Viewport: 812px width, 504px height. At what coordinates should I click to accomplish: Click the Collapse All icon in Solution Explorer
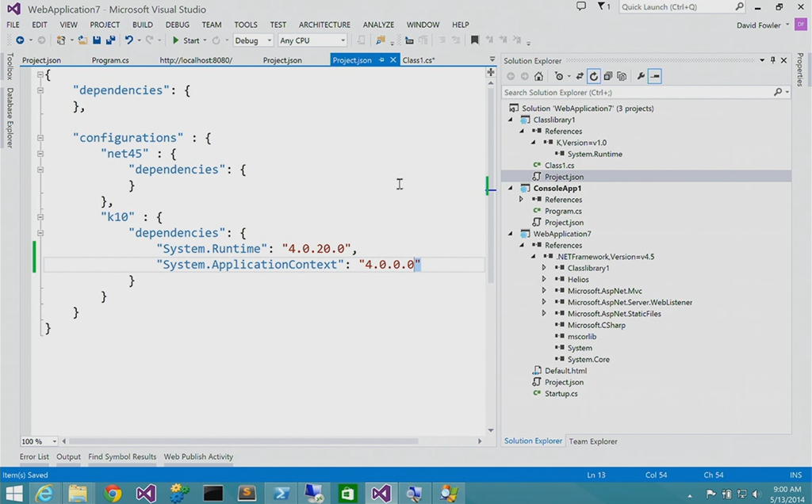tap(608, 77)
